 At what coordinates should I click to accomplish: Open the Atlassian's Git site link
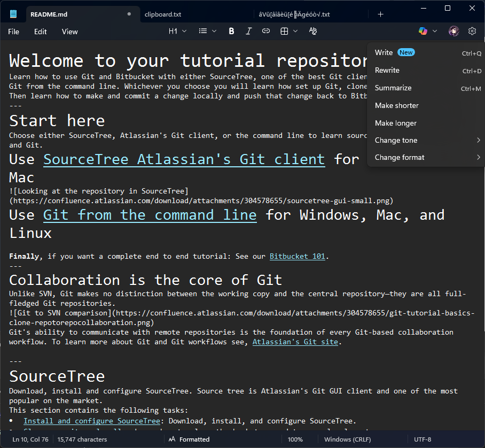(295, 342)
